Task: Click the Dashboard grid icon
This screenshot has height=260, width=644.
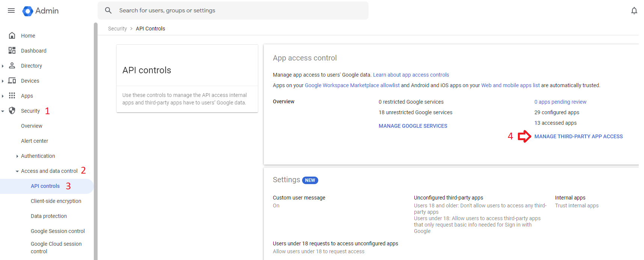Action: click(x=12, y=50)
